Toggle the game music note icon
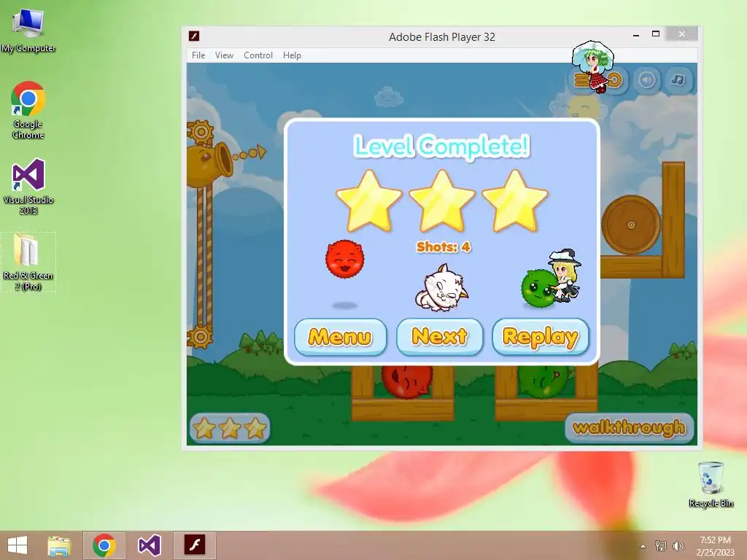This screenshot has height=560, width=747. pyautogui.click(x=678, y=80)
